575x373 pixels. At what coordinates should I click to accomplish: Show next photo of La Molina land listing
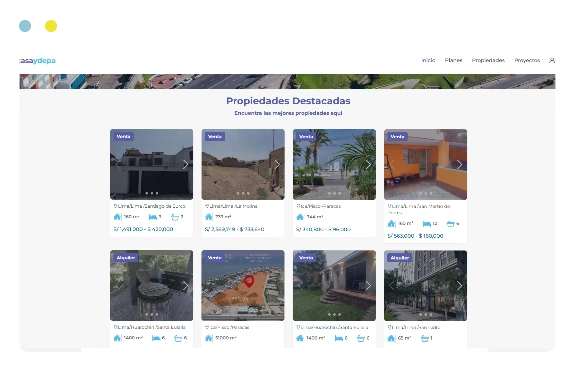coord(277,165)
